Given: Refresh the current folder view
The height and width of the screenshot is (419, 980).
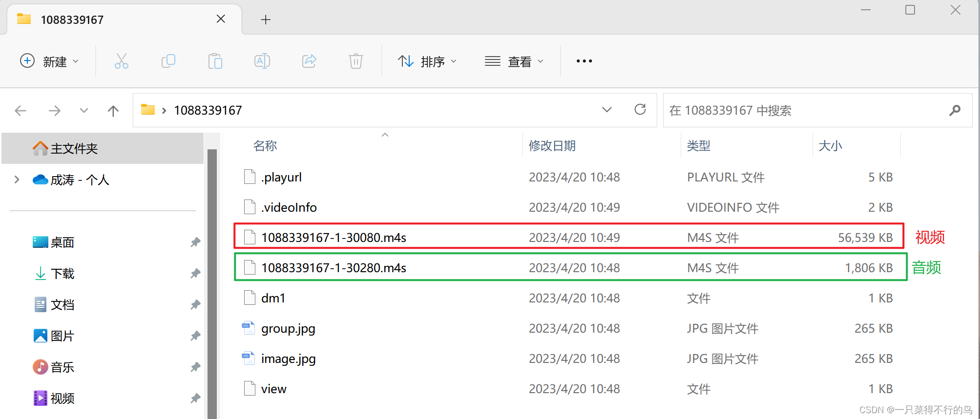Looking at the screenshot, I should tap(640, 109).
